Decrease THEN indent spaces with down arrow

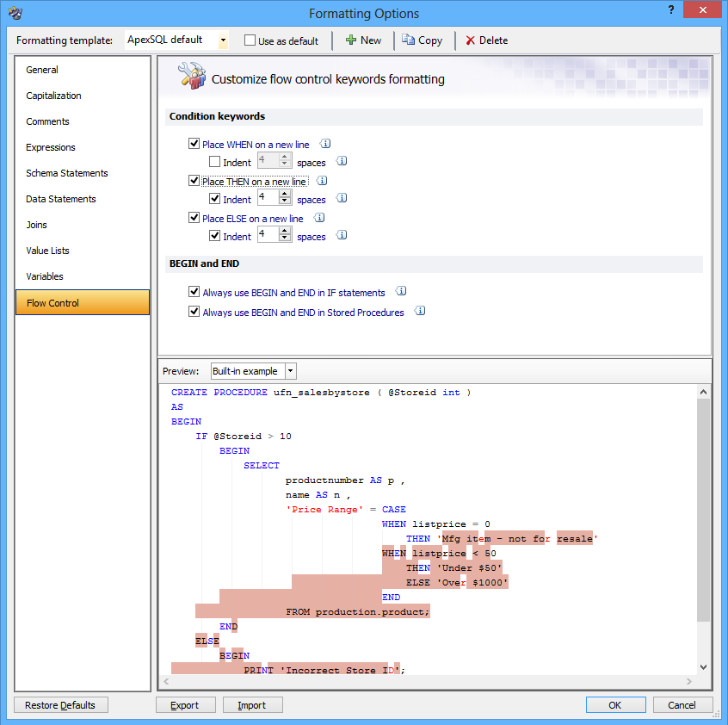coord(285,201)
